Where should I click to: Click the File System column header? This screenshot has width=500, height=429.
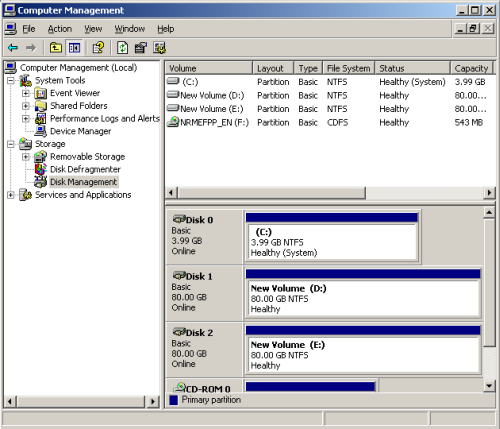point(349,68)
